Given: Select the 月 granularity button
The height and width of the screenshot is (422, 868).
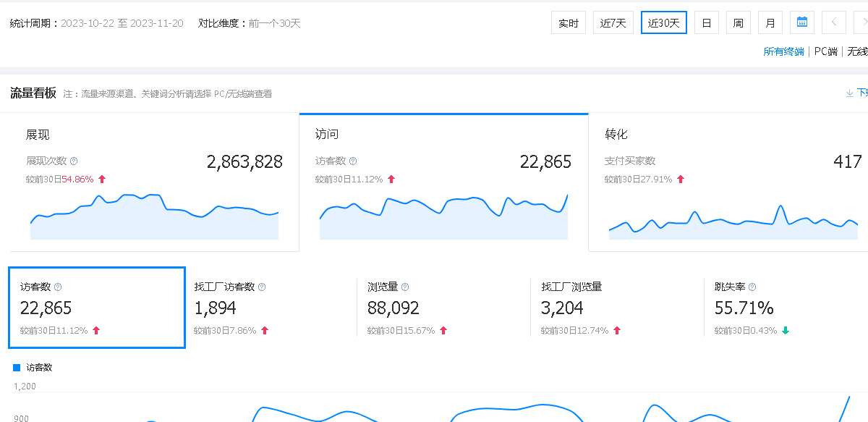Looking at the screenshot, I should tap(770, 22).
